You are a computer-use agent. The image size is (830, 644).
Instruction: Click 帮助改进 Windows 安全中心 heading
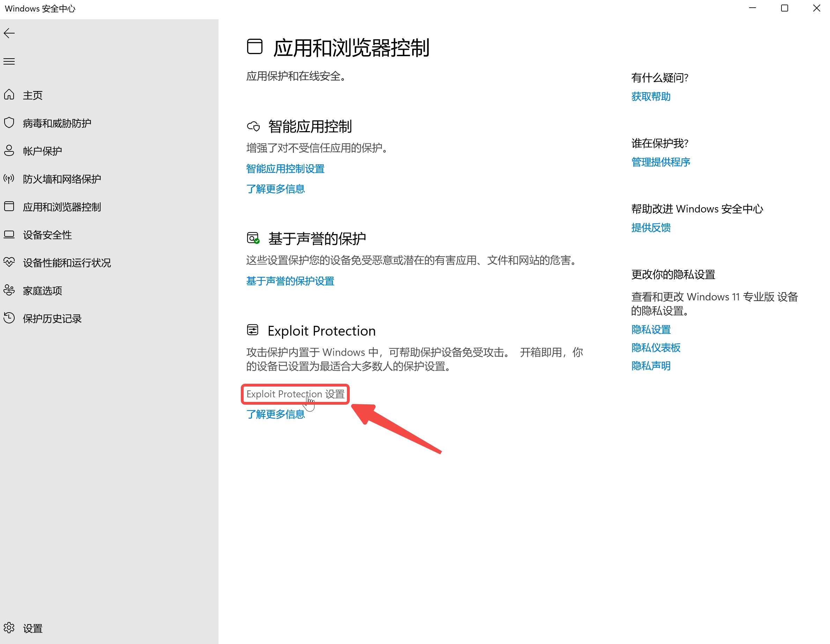697,209
